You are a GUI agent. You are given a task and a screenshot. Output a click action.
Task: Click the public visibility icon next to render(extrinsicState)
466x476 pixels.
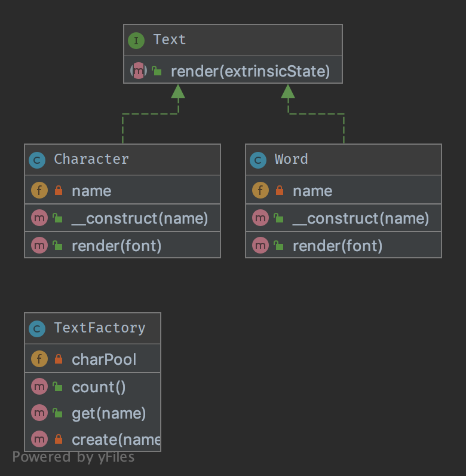click(x=157, y=71)
